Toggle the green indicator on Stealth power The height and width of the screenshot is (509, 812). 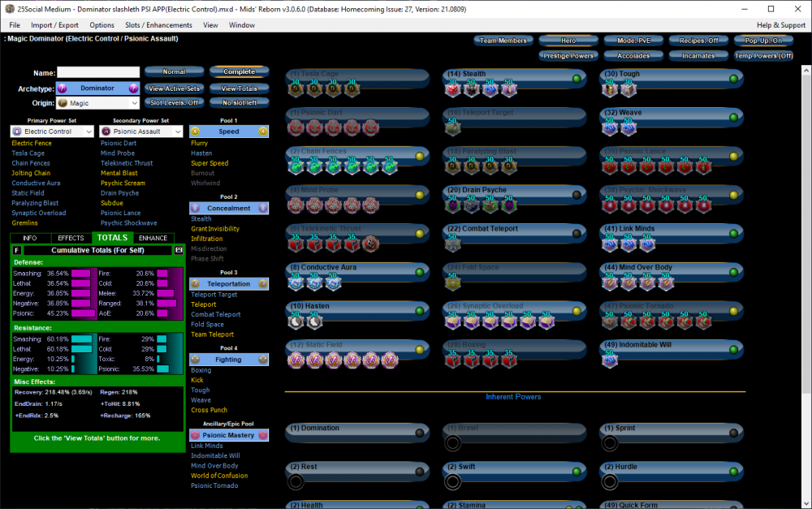[x=577, y=79]
